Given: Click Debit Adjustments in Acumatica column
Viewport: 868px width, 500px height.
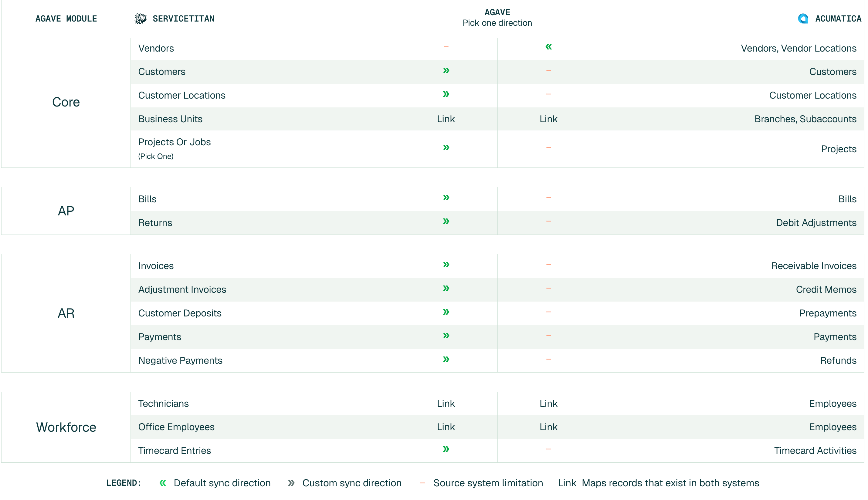Looking at the screenshot, I should 816,222.
